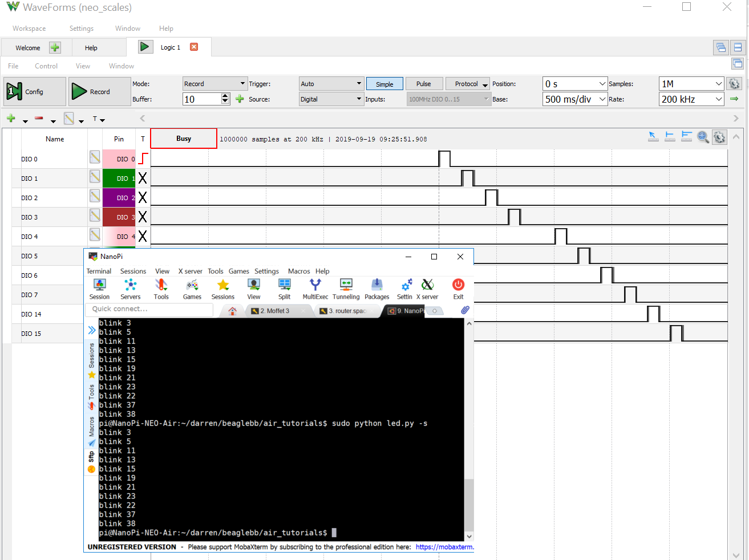Open the Base dropdown showing 500 ms/div
This screenshot has width=749, height=560.
(575, 99)
